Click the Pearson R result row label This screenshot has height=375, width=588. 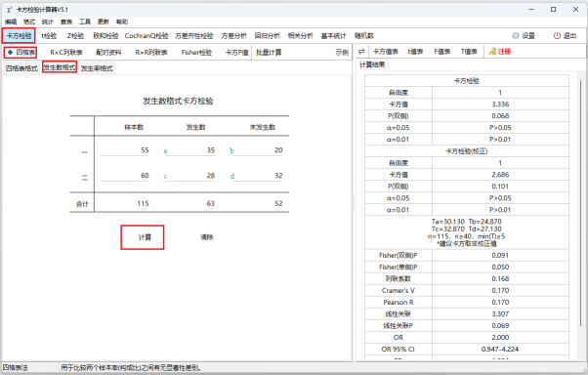[x=399, y=303]
